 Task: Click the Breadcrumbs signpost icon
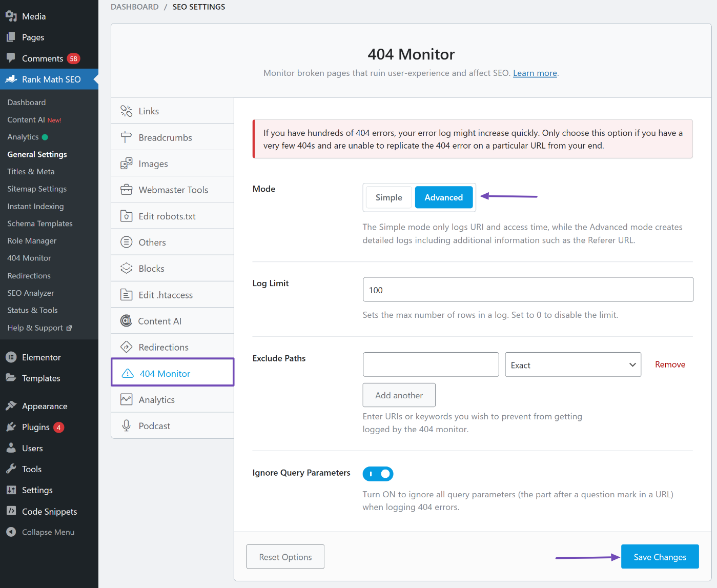126,137
